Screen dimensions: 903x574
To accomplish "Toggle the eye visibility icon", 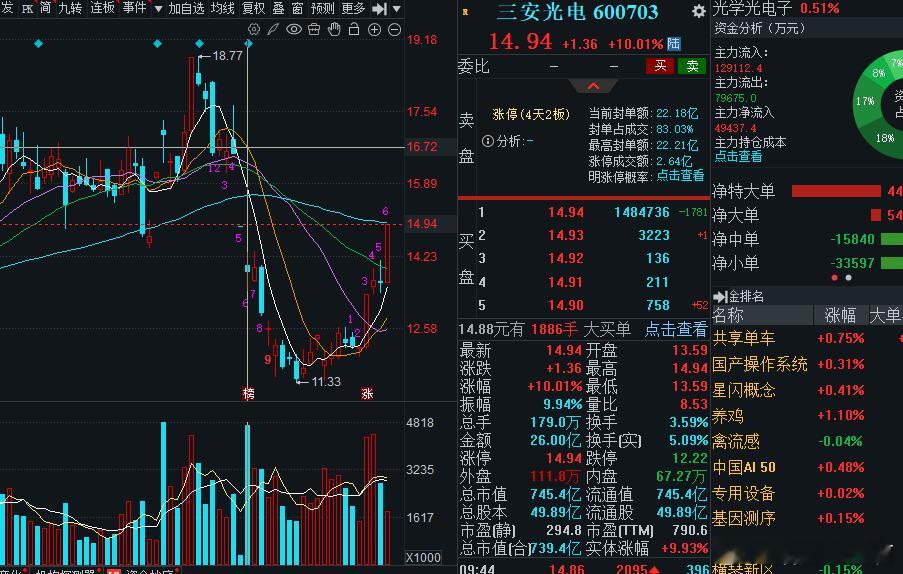I will tap(294, 29).
